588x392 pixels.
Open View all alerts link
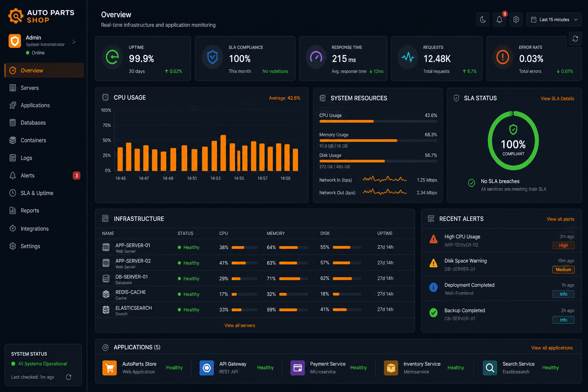560,219
